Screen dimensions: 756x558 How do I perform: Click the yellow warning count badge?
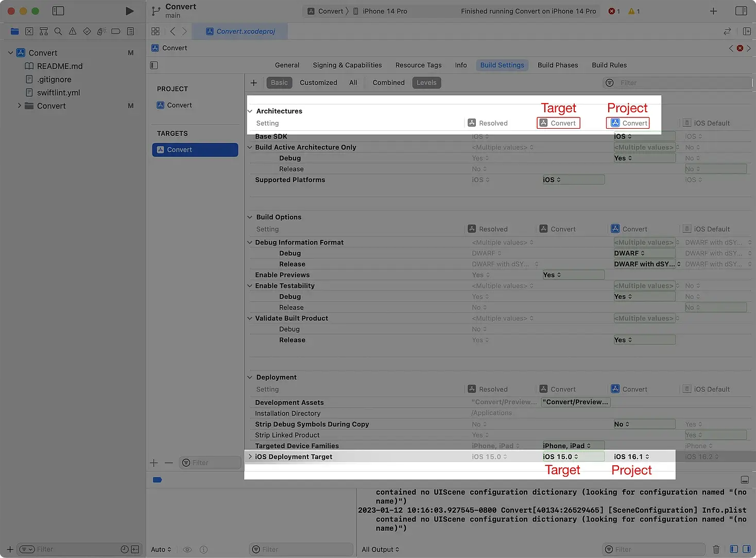point(634,11)
